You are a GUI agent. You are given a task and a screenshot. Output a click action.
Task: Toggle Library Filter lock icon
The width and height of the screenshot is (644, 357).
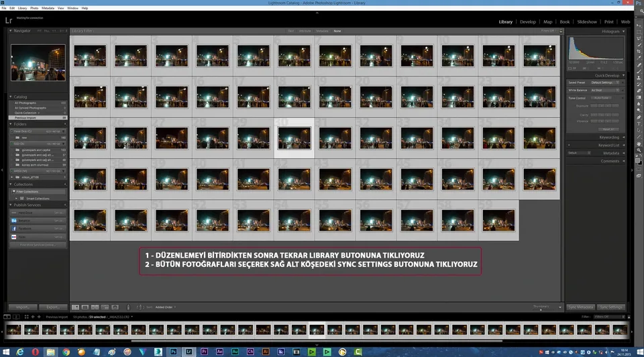561,31
